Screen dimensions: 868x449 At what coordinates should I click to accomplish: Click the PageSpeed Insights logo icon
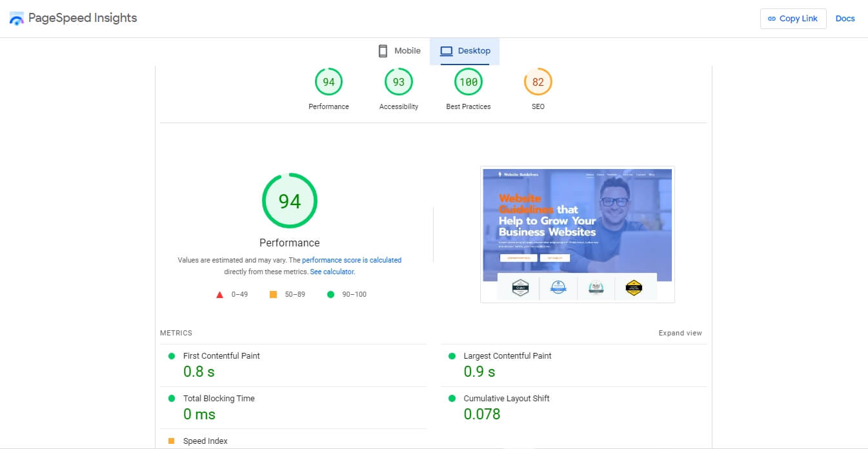coord(17,19)
